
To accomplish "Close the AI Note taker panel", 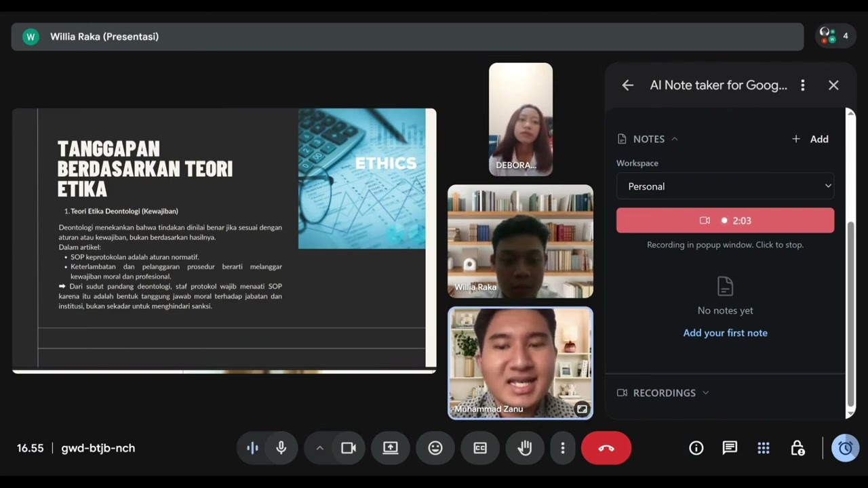I will point(833,85).
